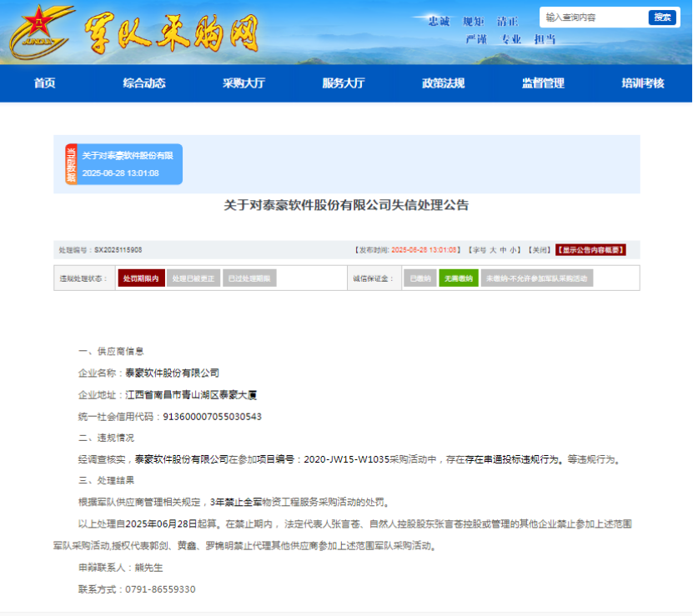Click the 处理已被更正 status tag

pos(193,278)
